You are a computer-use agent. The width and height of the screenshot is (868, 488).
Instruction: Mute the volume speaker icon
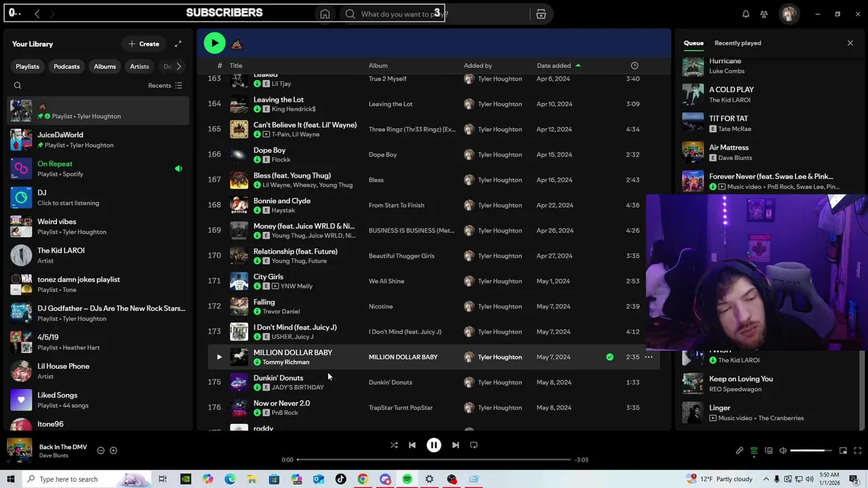pyautogui.click(x=783, y=451)
